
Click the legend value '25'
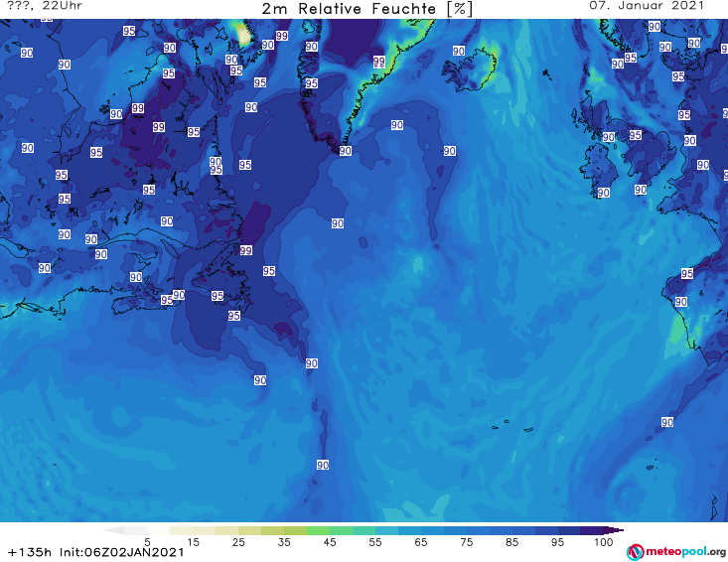tap(238, 542)
